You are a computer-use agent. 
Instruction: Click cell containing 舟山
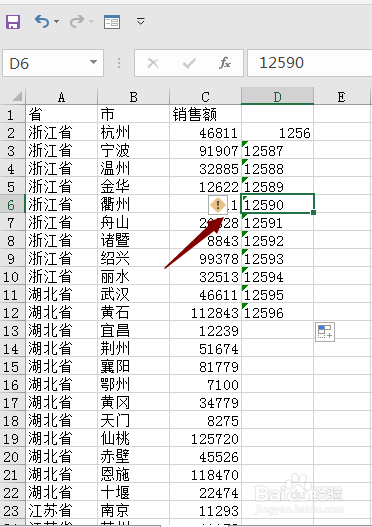[133, 222]
